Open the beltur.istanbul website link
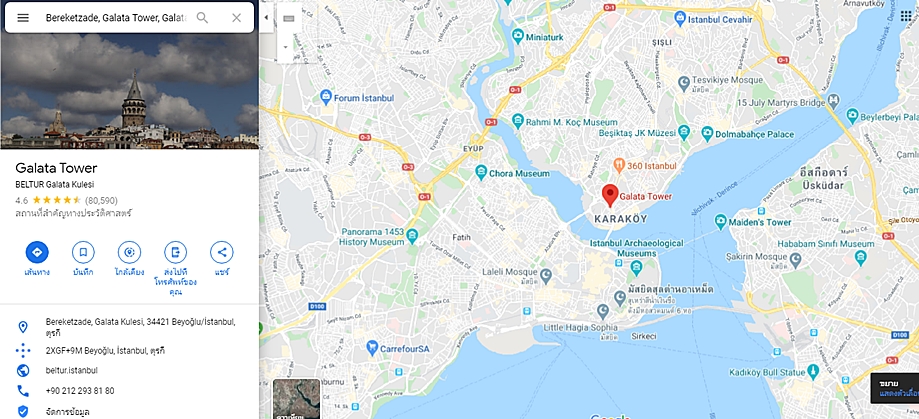The height and width of the screenshot is (419, 919). coord(72,370)
